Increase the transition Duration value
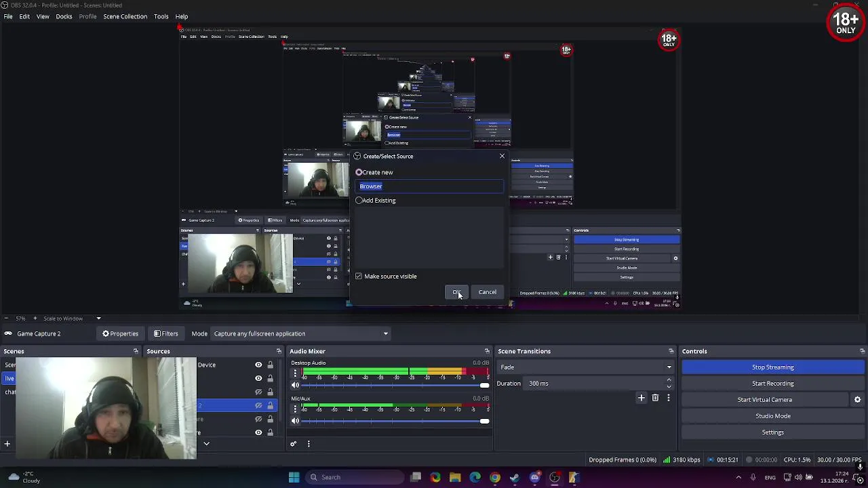The width and height of the screenshot is (868, 488). (669, 380)
